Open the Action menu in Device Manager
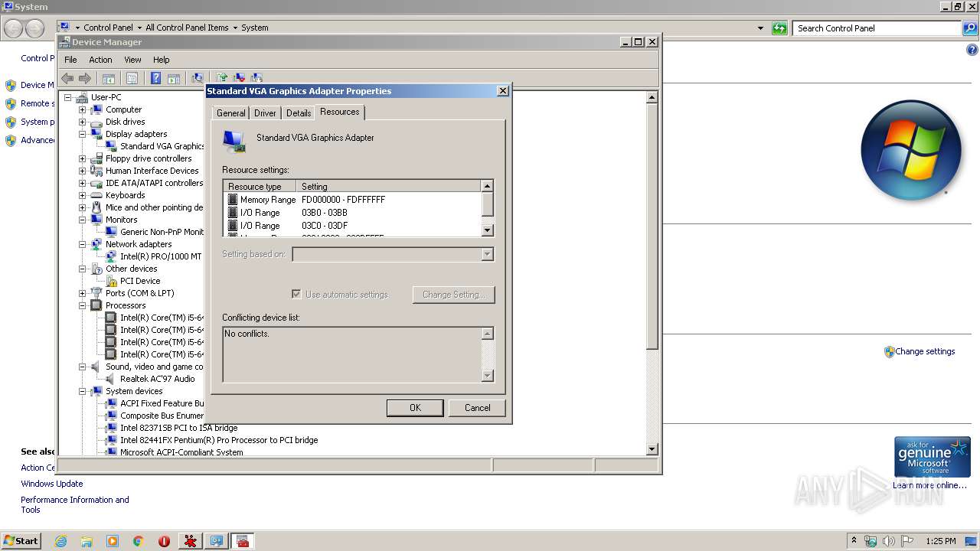The height and width of the screenshot is (551, 980). point(100,60)
